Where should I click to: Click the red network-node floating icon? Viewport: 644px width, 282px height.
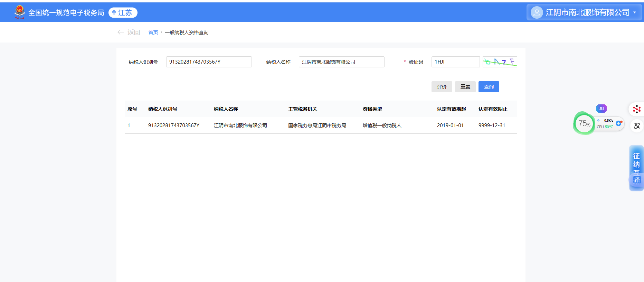pos(636,110)
